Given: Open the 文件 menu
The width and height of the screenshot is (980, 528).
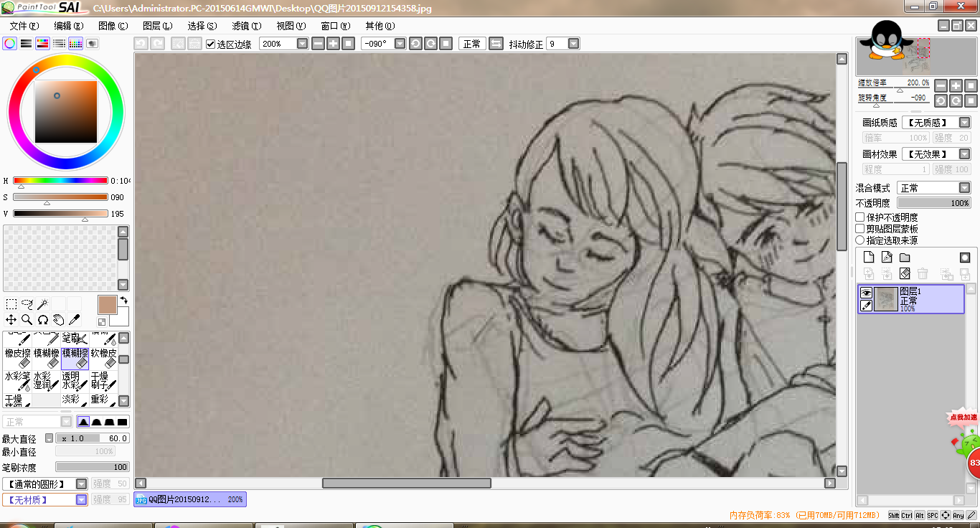Looking at the screenshot, I should (24, 26).
